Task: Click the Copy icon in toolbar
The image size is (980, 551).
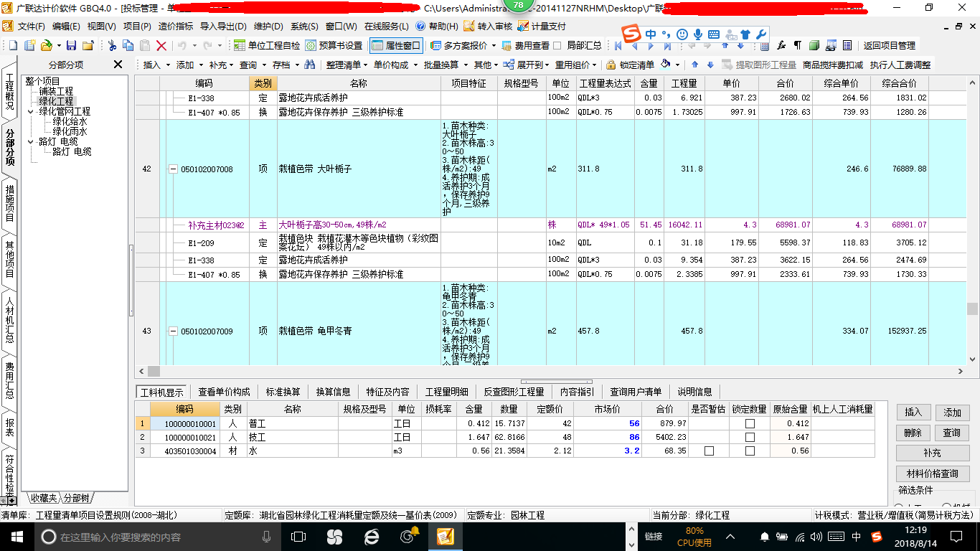Action: point(128,45)
